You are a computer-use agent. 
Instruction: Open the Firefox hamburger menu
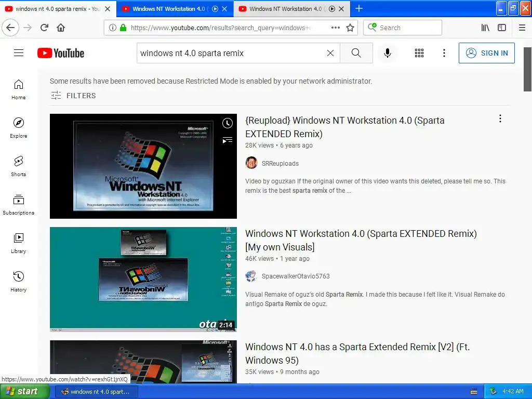tap(522, 28)
